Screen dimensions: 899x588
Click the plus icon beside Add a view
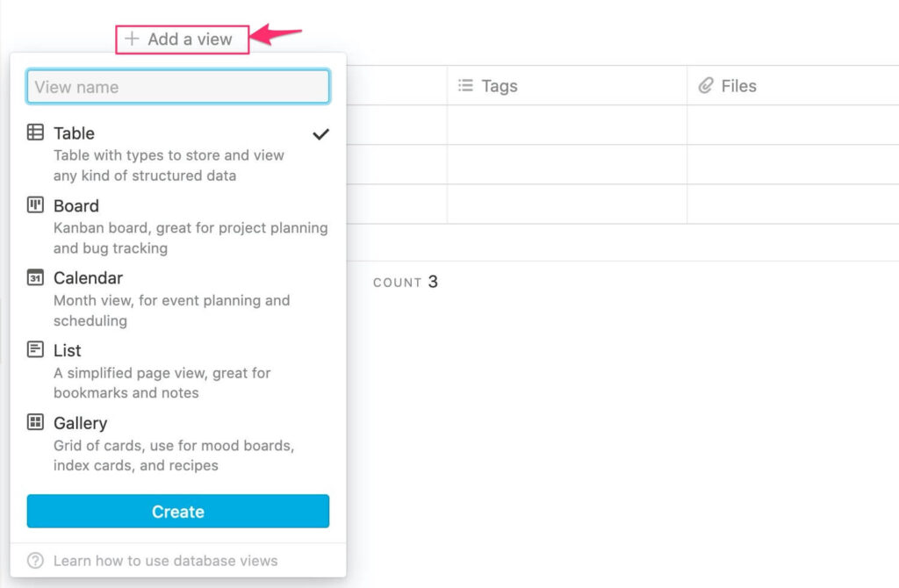pyautogui.click(x=132, y=39)
